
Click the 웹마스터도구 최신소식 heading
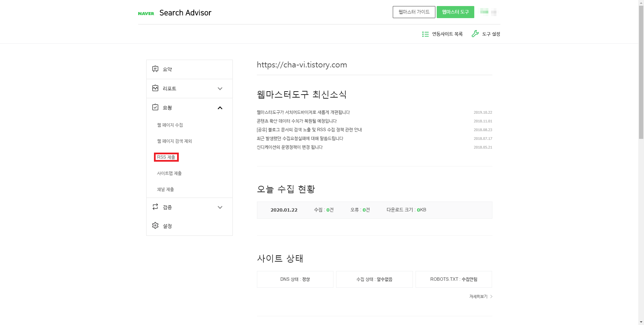302,95
